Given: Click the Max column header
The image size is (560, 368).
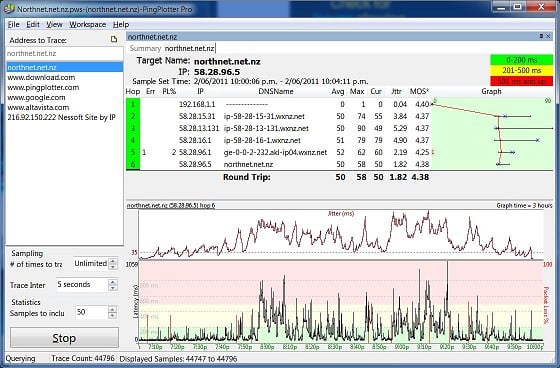Looking at the screenshot, I should point(357,91).
